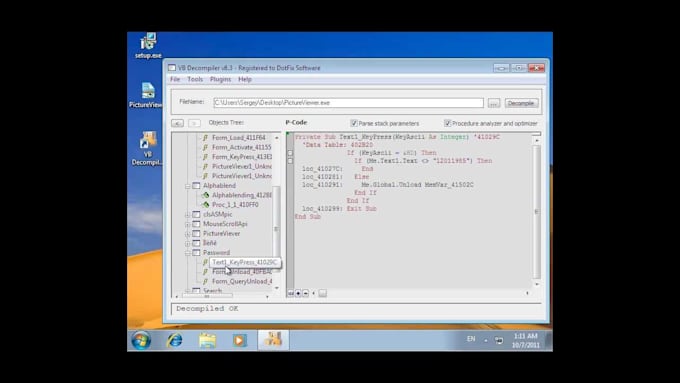Select the VB Decompiler desktop shortcut

(x=147, y=148)
